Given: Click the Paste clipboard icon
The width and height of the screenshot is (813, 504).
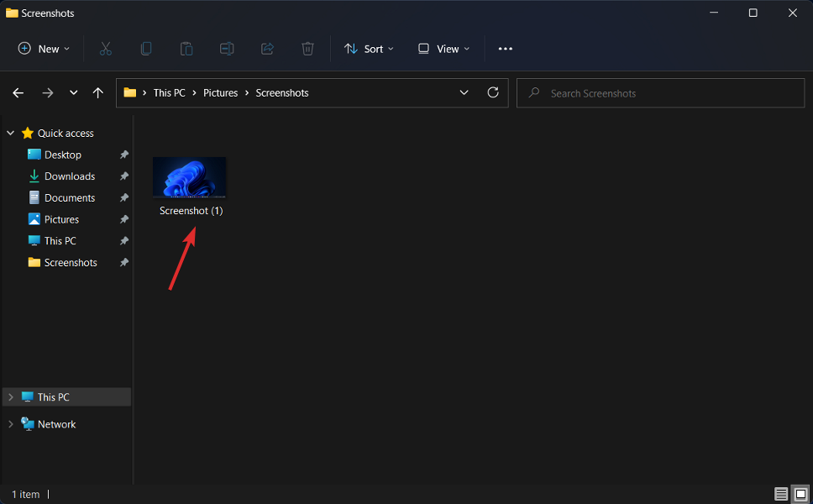Looking at the screenshot, I should [x=186, y=49].
